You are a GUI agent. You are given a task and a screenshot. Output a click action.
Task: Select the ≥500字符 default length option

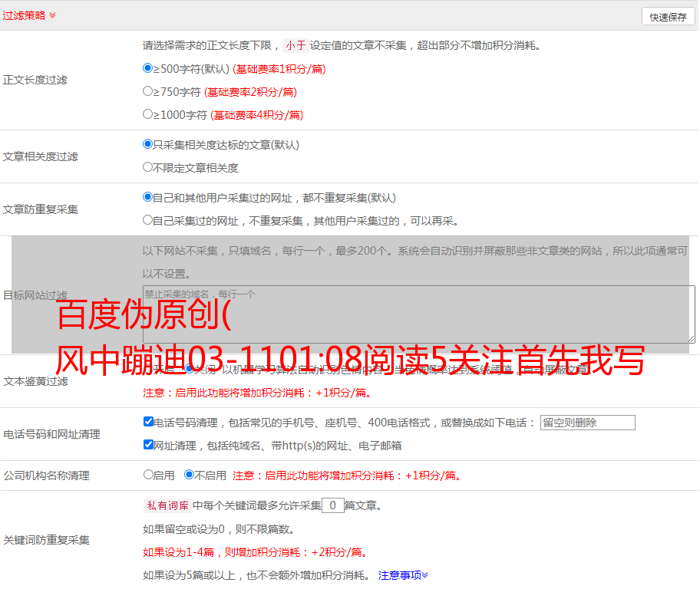tap(147, 68)
